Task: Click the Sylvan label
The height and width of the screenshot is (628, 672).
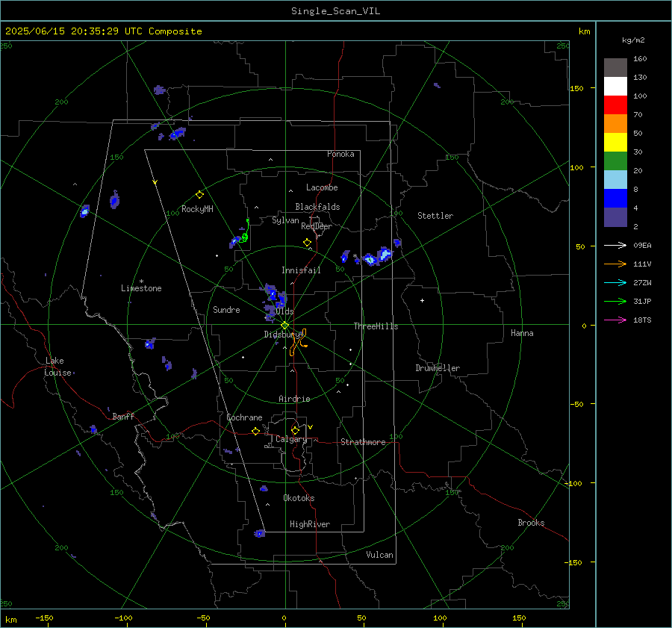Action: tap(285, 220)
